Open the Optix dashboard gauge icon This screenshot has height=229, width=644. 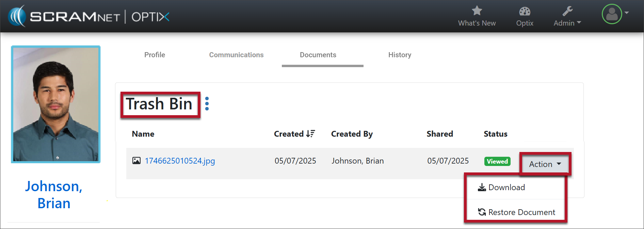pos(525,11)
